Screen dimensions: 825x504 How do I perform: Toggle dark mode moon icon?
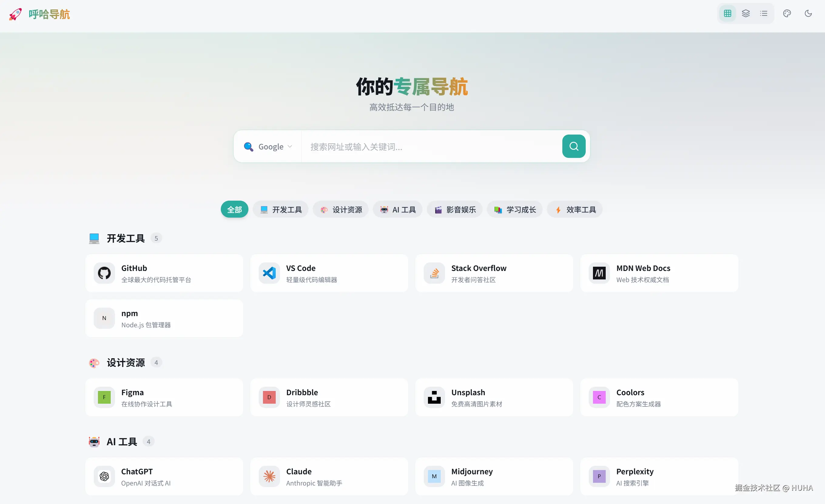click(x=808, y=13)
